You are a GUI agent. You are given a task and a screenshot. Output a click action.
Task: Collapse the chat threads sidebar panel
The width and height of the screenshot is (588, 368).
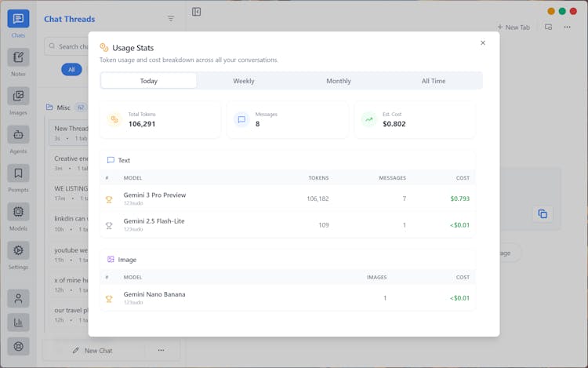(196, 12)
